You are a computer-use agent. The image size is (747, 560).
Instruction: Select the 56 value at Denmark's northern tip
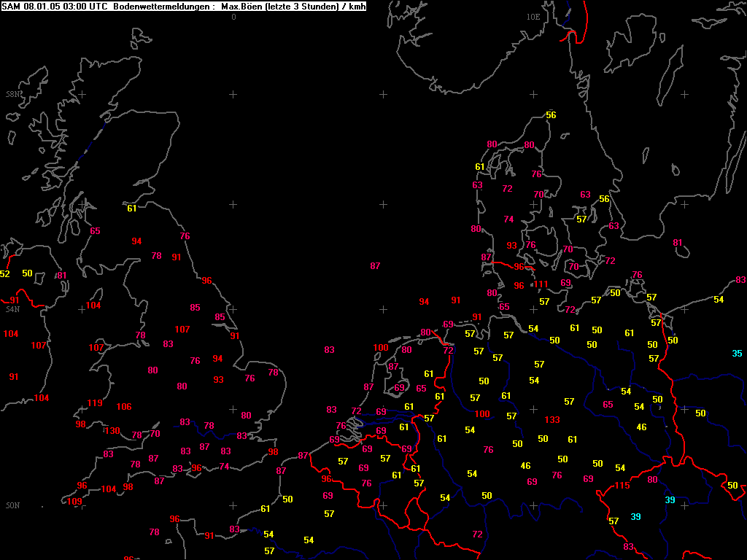pos(551,114)
